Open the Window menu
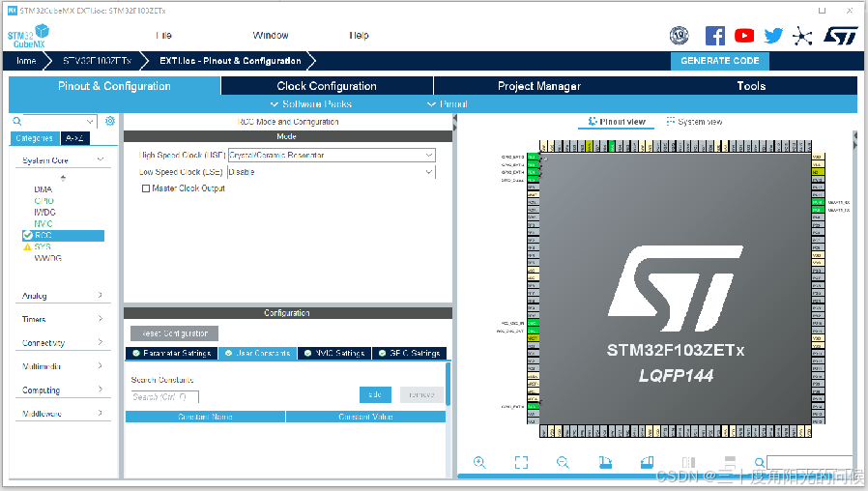 (271, 36)
